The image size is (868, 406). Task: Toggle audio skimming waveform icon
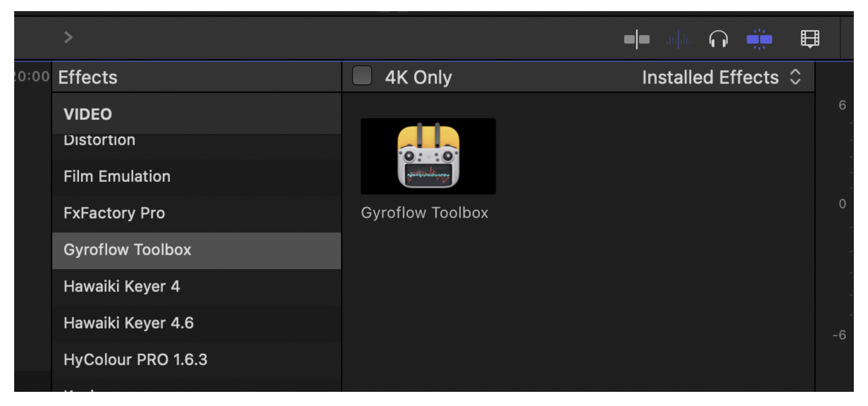[x=678, y=39]
